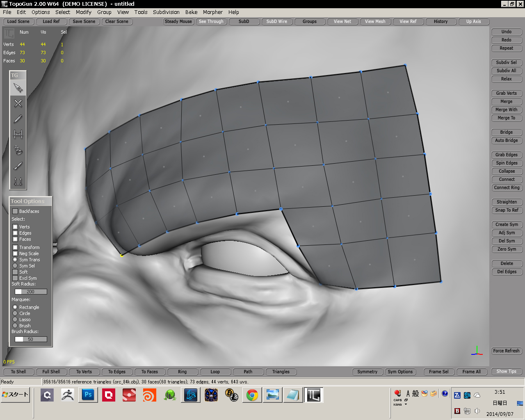Select the Extrude arrows tool
Screen dimensions: 525x420
tap(18, 181)
